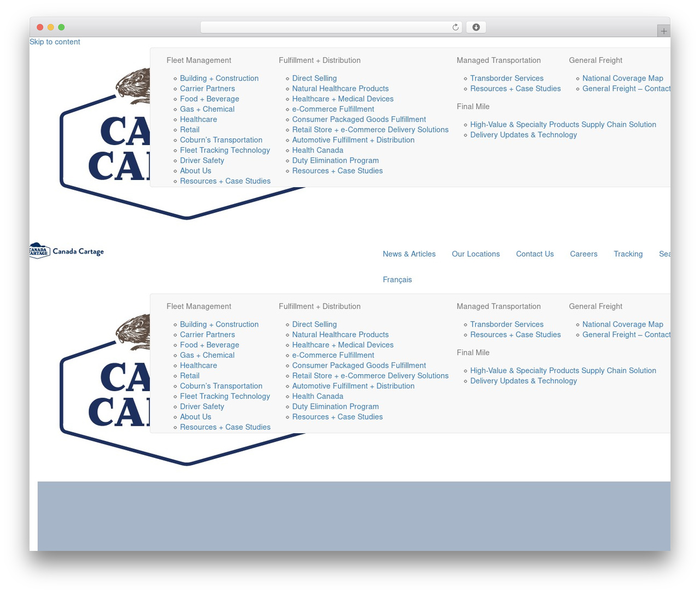
Task: Open About Us in the lower menu
Action: click(195, 417)
